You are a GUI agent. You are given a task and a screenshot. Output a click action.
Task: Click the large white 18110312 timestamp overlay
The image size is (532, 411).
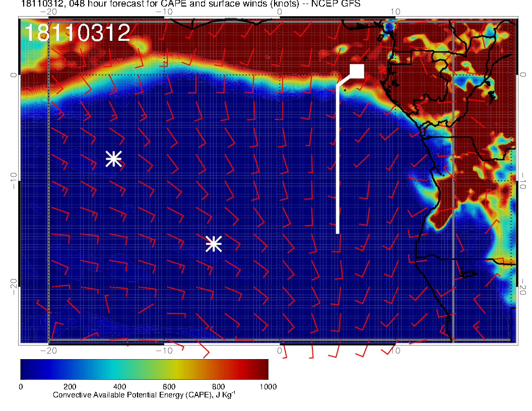77,33
